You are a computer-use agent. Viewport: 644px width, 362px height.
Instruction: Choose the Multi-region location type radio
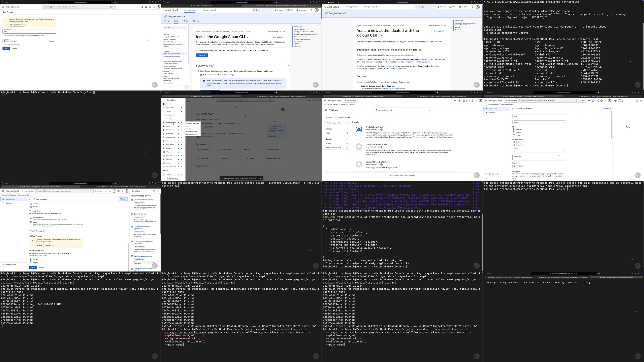[x=514, y=145]
